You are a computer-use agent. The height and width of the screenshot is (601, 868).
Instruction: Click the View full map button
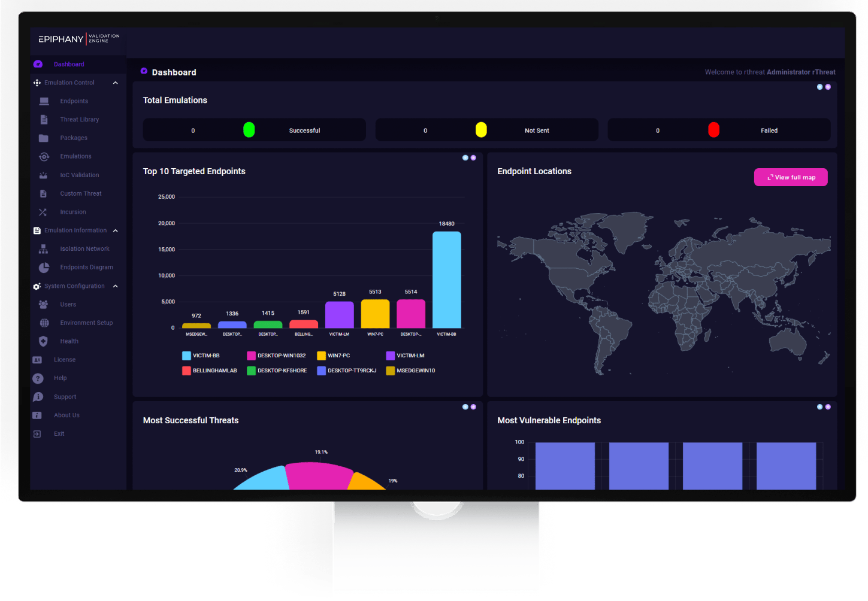pyautogui.click(x=791, y=177)
